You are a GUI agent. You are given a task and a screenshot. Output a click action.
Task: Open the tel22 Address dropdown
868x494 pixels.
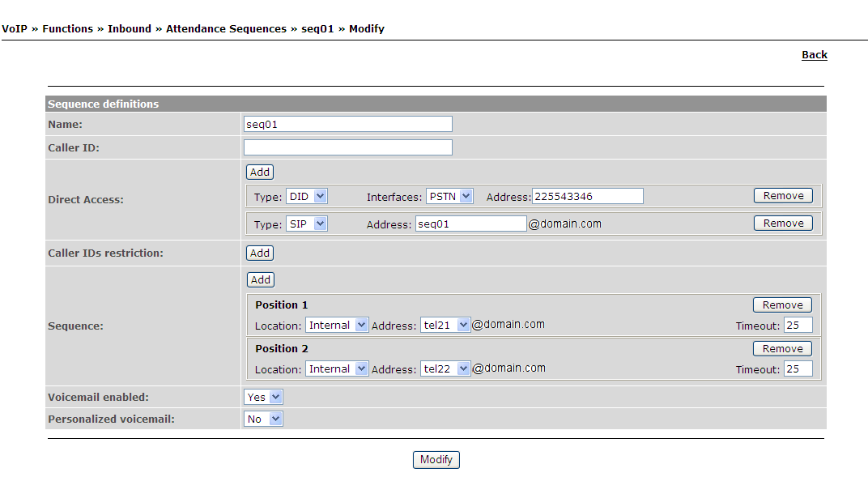(445, 368)
